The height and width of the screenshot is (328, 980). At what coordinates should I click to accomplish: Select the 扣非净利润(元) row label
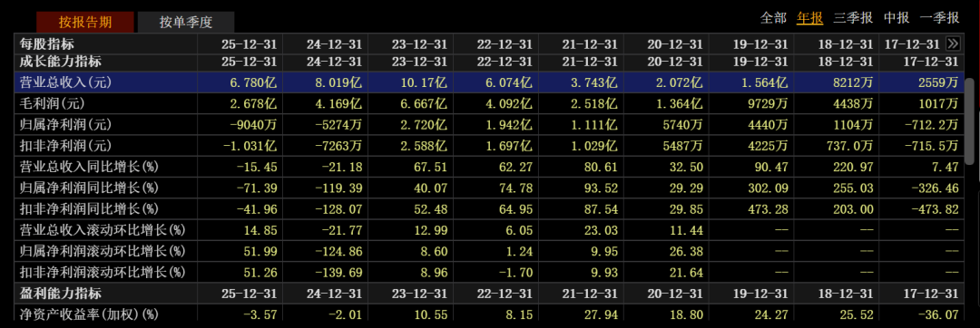65,146
